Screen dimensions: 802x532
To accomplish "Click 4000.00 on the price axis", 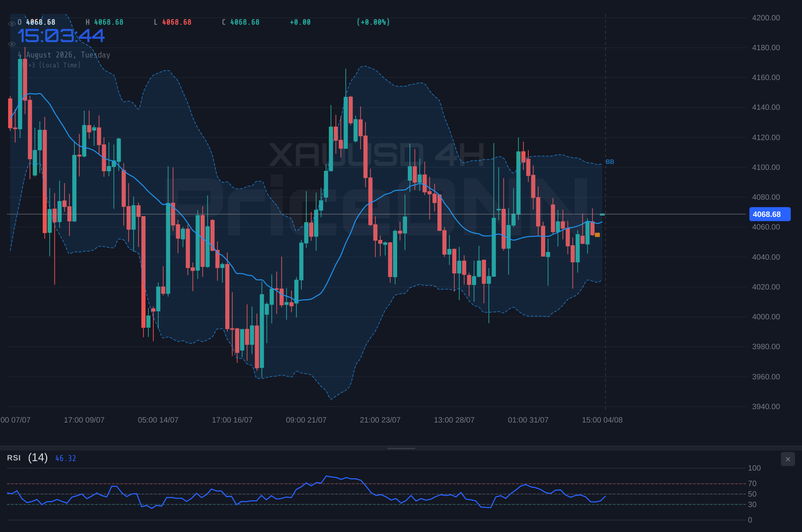I will (766, 317).
